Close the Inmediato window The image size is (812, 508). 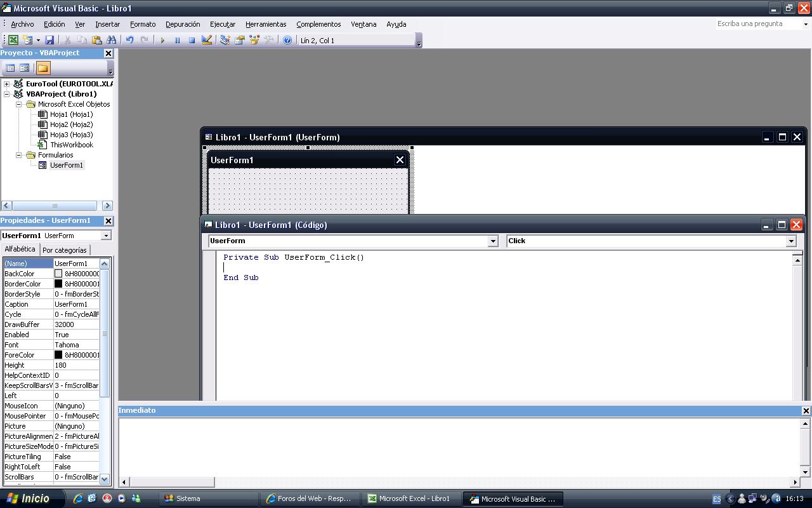[x=806, y=411]
